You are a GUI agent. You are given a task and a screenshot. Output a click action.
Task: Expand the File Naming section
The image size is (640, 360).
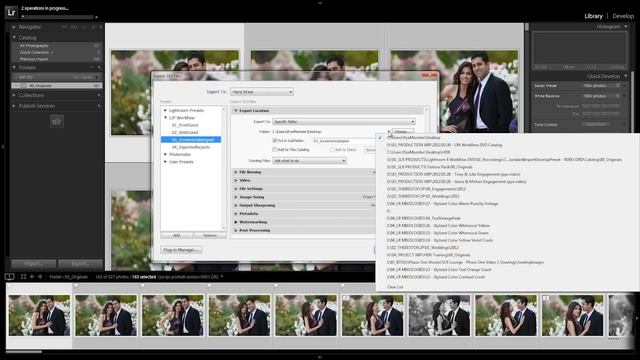[x=236, y=172]
